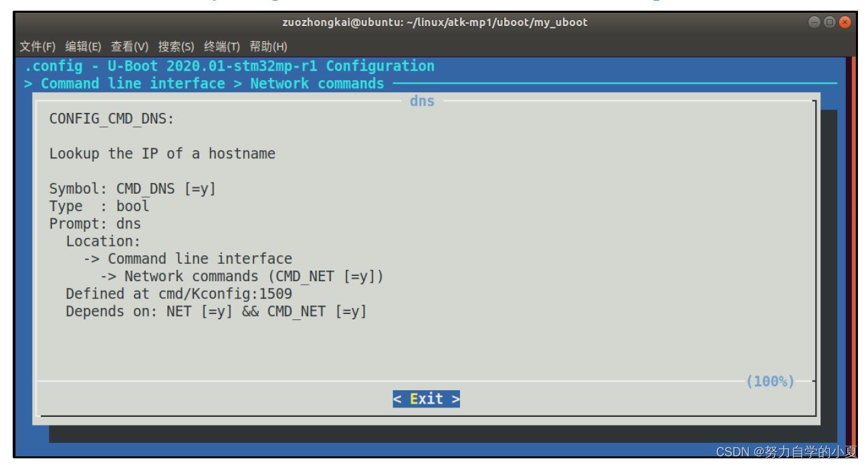The width and height of the screenshot is (868, 465).
Task: Close the terminal window
Action: click(x=846, y=22)
